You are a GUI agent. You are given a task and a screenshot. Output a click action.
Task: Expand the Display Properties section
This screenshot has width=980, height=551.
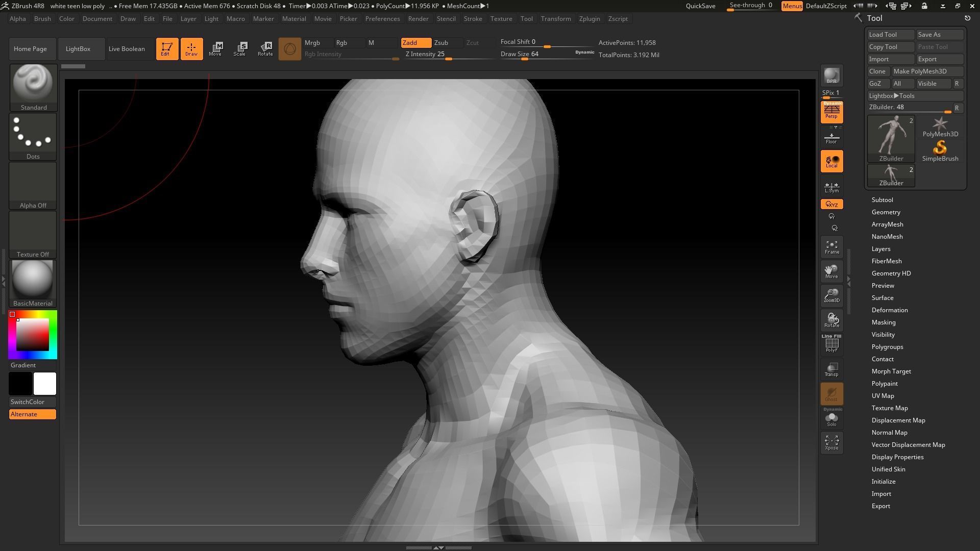[897, 457]
